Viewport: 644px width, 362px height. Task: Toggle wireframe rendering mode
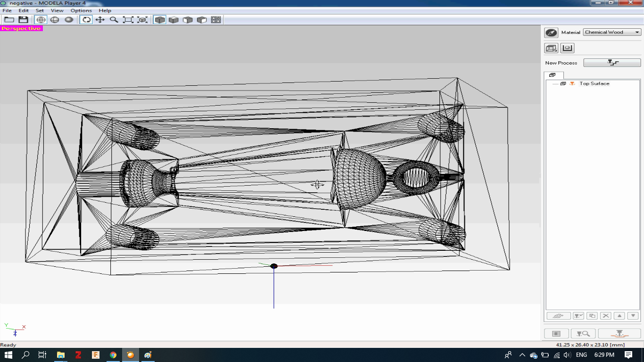[41, 20]
